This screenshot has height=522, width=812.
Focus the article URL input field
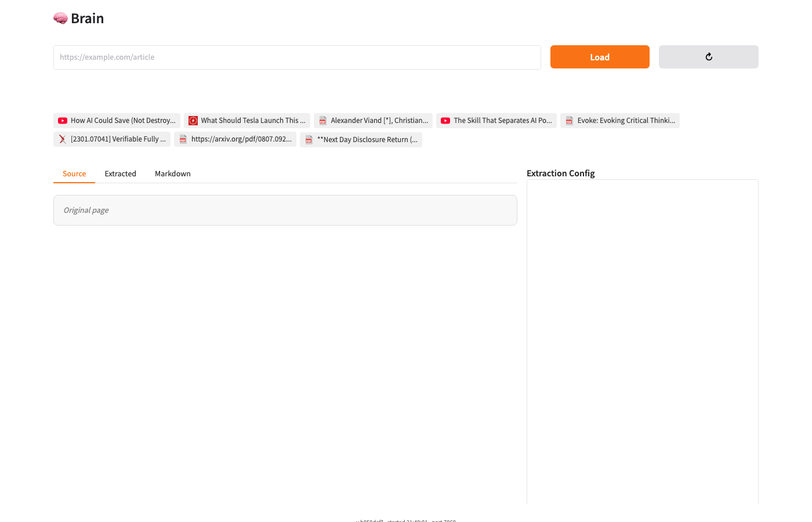(297, 57)
